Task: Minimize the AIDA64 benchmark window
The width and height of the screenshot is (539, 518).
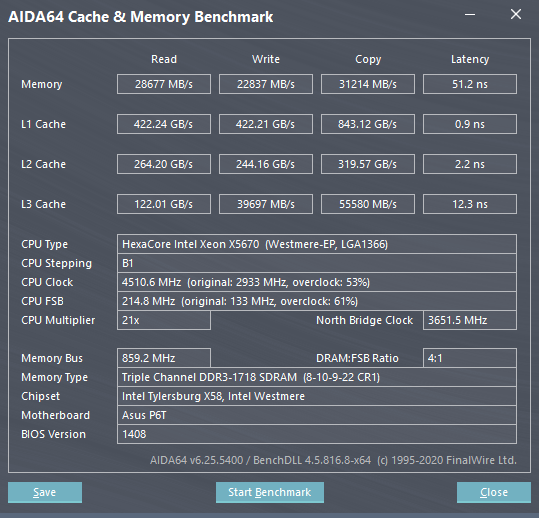Action: point(470,15)
